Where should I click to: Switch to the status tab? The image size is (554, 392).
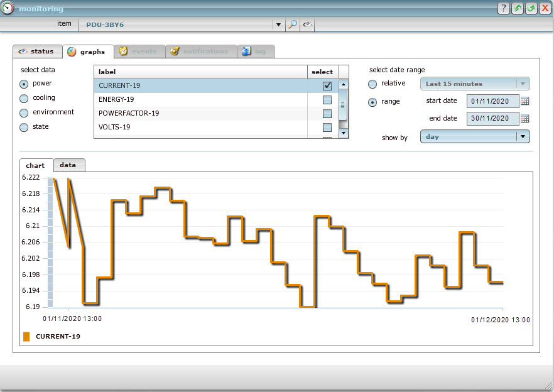point(37,52)
